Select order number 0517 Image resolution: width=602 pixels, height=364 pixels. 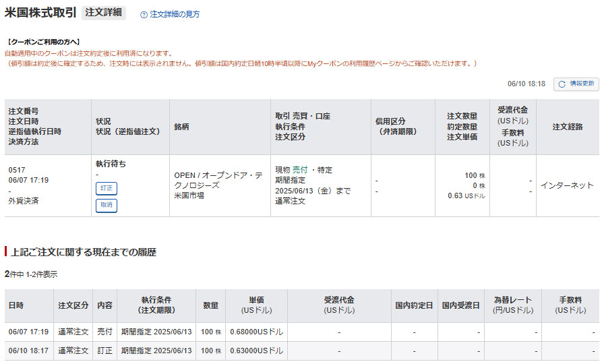(17, 170)
